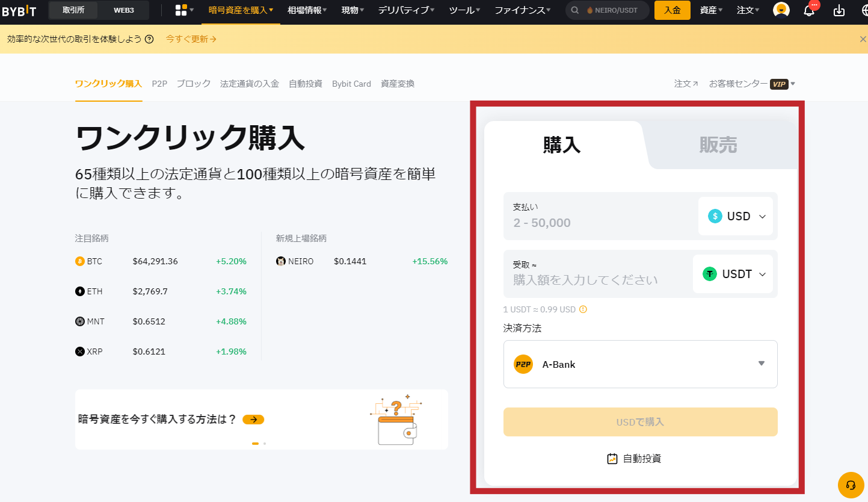
Task: Select the Bybit Card tab
Action: [x=351, y=84]
